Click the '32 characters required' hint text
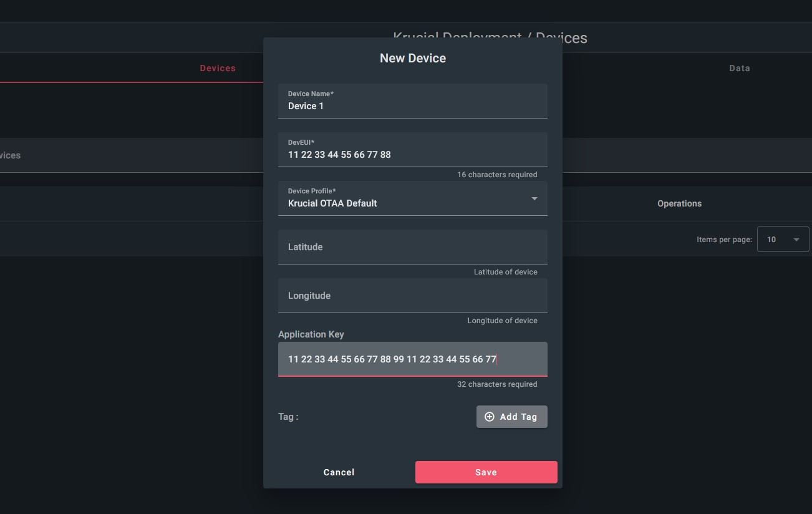 pos(497,384)
